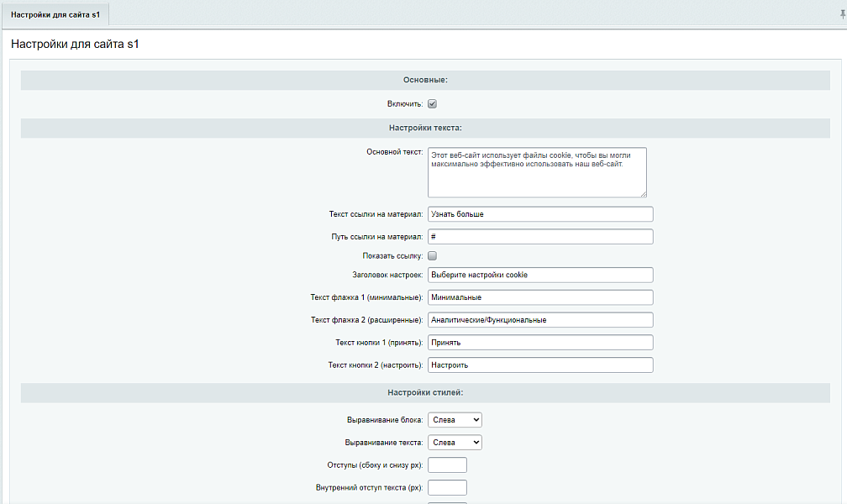Click the Путь ссылки на материал field
The width and height of the screenshot is (847, 504).
tap(540, 237)
